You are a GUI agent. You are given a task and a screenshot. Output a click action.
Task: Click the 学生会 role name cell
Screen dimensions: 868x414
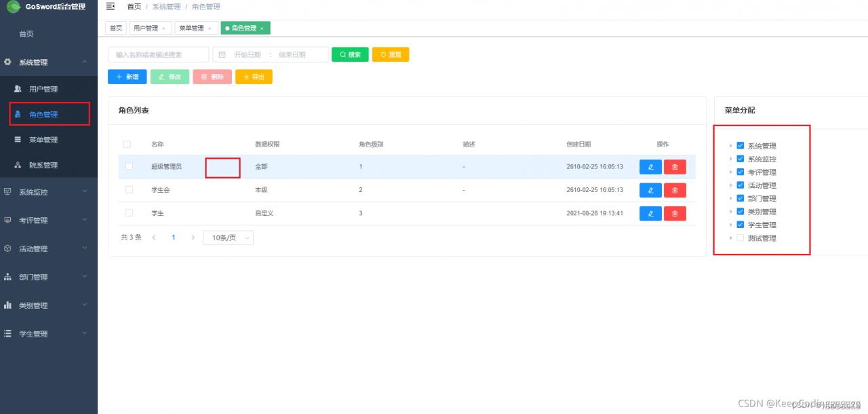pyautogui.click(x=160, y=190)
